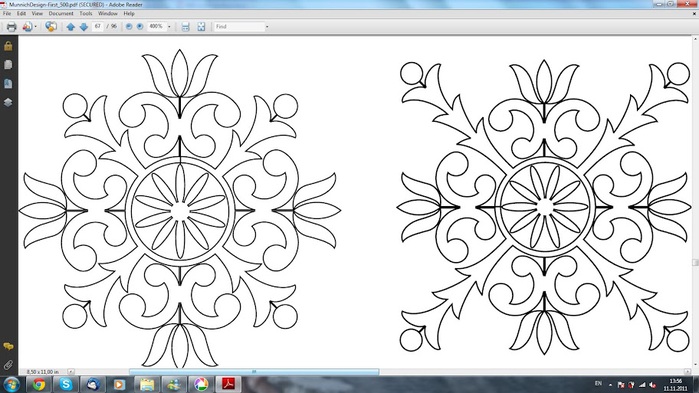Expand the Find options dropdown arrow
The image size is (699, 393).
click(267, 27)
